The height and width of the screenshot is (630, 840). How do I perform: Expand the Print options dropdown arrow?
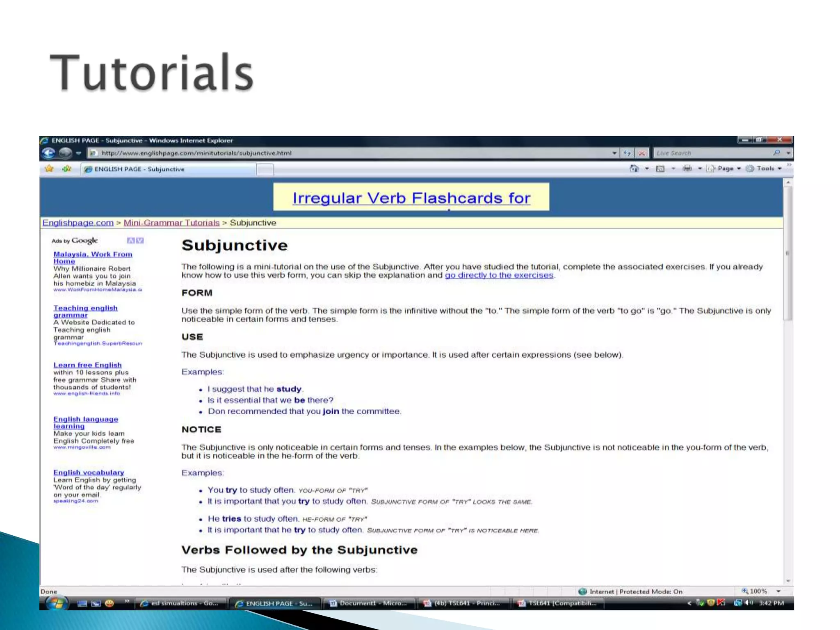pos(700,169)
